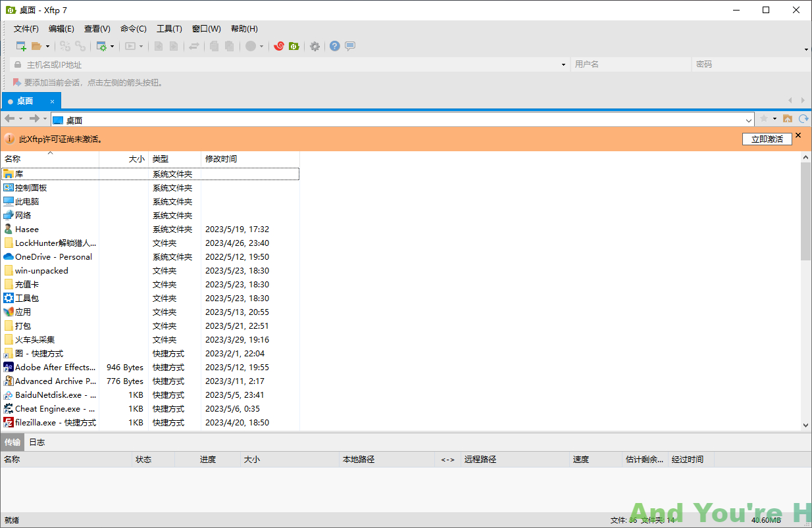Click the file list scrollbar up arrow

806,157
